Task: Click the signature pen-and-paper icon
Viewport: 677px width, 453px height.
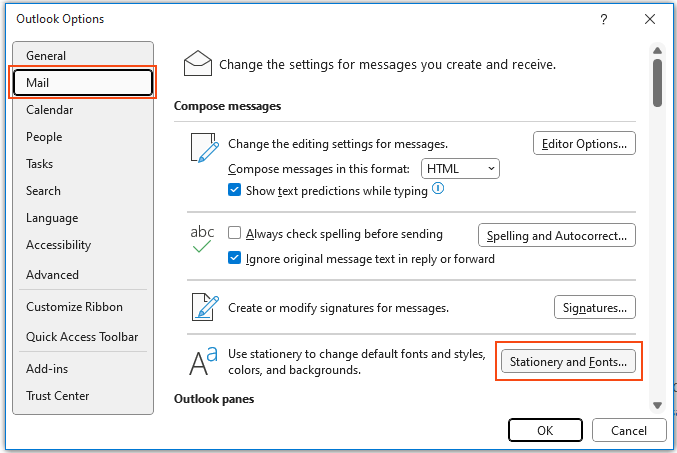Action: [x=205, y=307]
